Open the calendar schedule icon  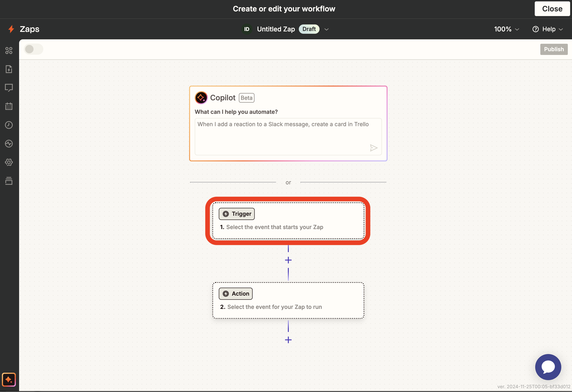(x=9, y=106)
